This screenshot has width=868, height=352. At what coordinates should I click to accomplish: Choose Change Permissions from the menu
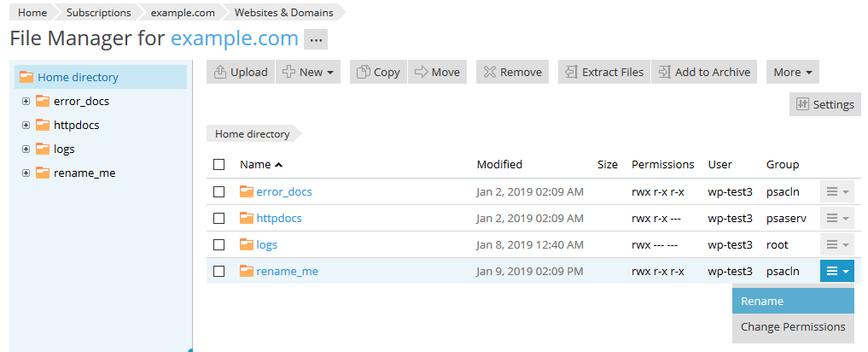click(x=793, y=327)
